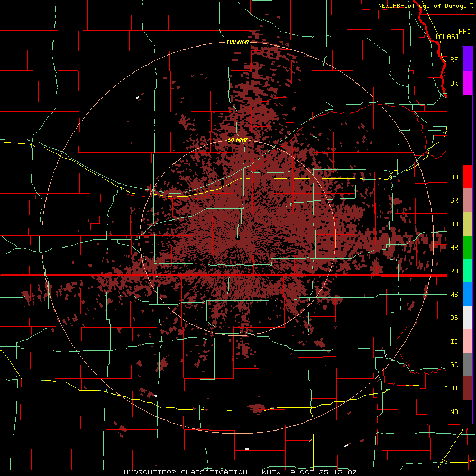
Task: Click the WS legend label
Action: click(454, 295)
